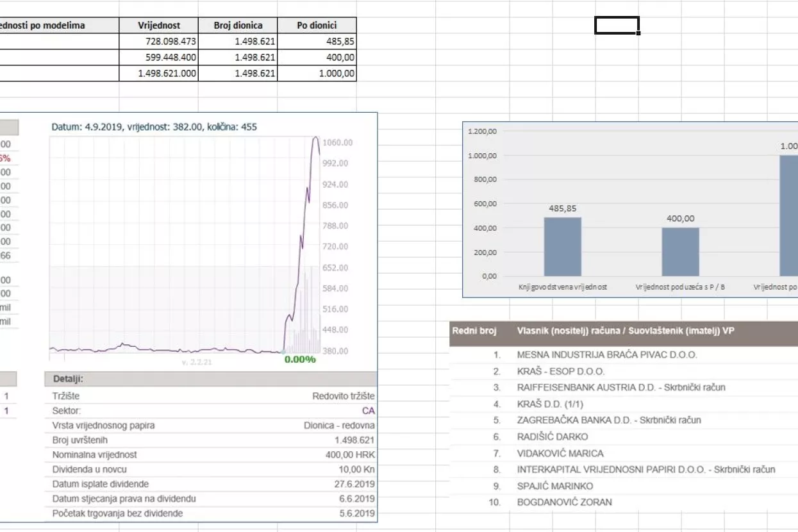Click the cell with value 599.448.400
The width and height of the screenshot is (798, 532).
pos(158,57)
